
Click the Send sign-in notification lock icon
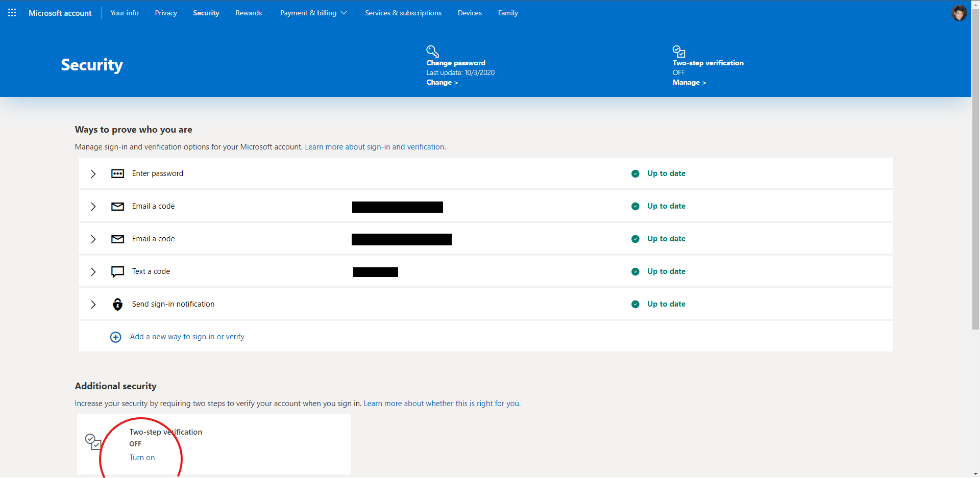point(117,304)
